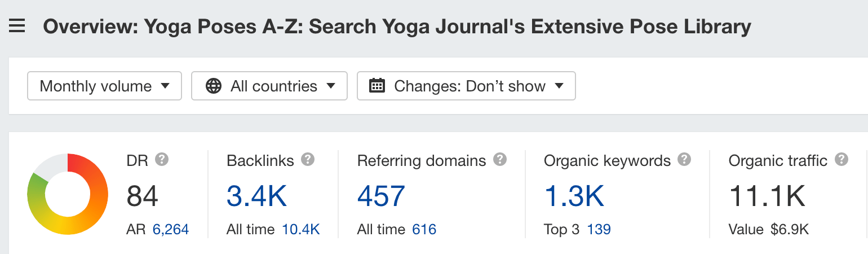This screenshot has width=868, height=254.
Task: Open the Changes: Don't show dropdown
Action: coord(466,86)
